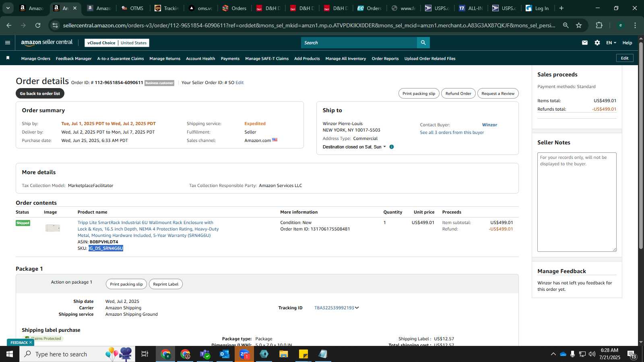The width and height of the screenshot is (644, 362).
Task: Open the settings gear icon
Action: [x=597, y=43]
